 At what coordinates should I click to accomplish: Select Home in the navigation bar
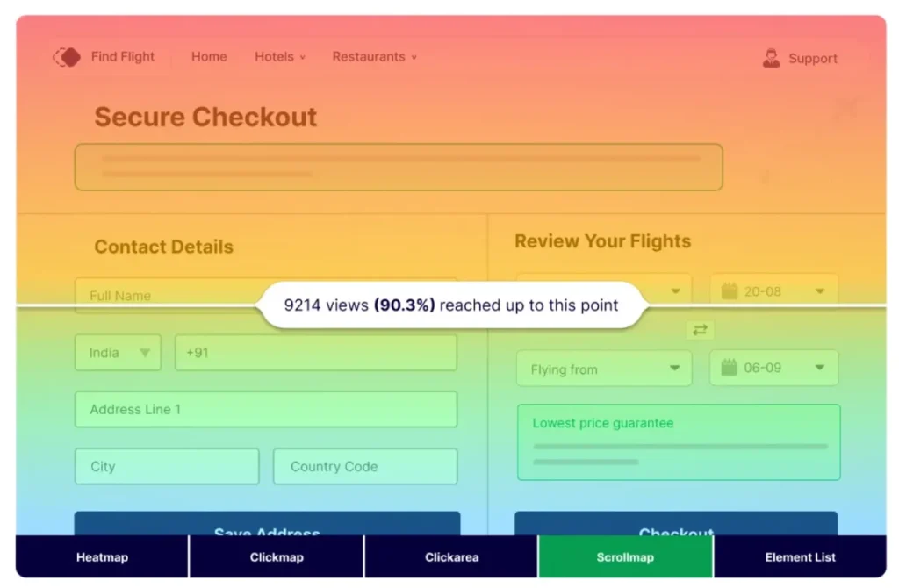click(x=208, y=56)
